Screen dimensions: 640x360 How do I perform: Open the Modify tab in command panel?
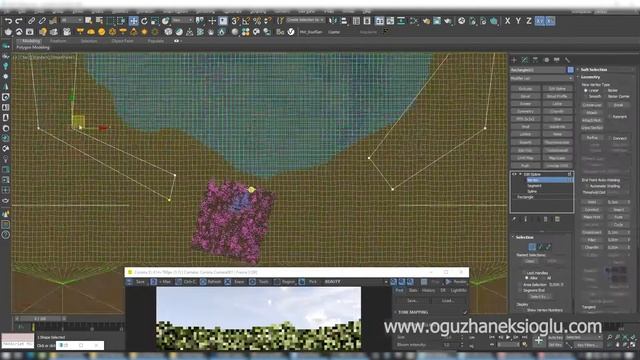524,60
